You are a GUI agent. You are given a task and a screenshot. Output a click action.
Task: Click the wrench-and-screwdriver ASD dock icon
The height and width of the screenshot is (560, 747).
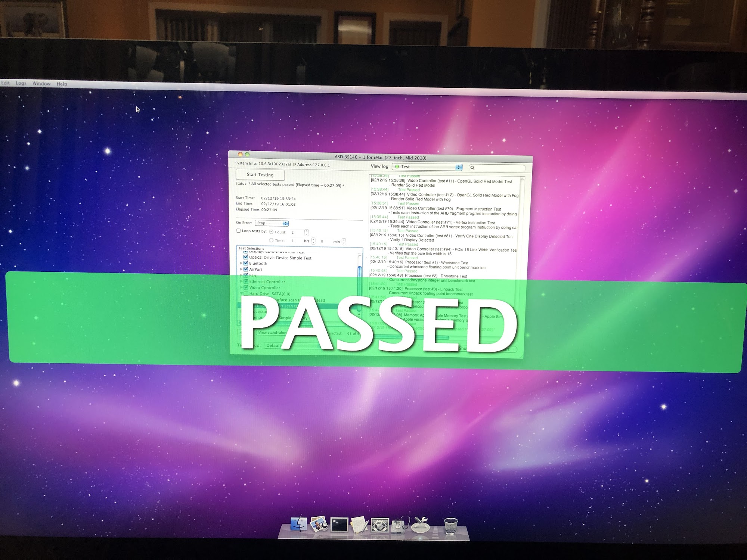pyautogui.click(x=421, y=525)
